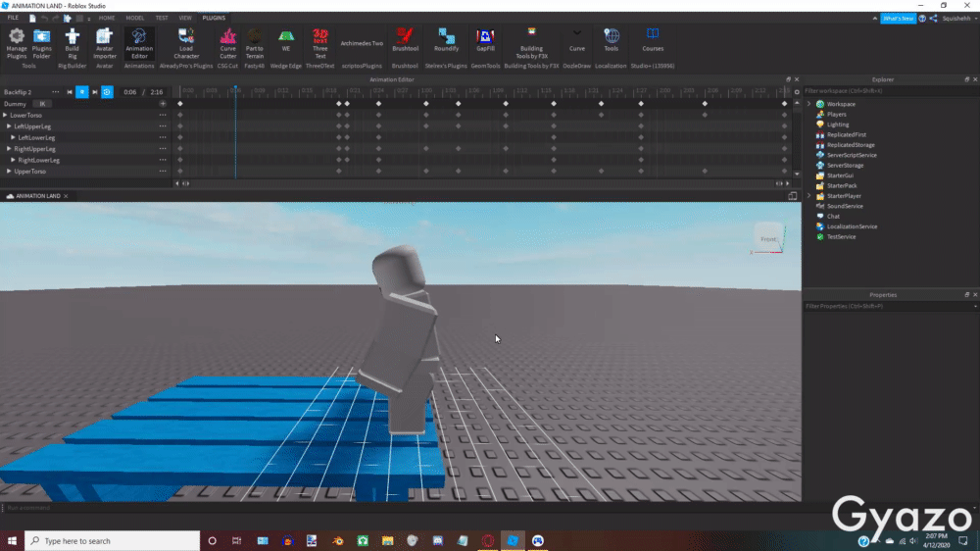The height and width of the screenshot is (551, 980).
Task: Expand the RightLowerLeg track
Action: 13,160
